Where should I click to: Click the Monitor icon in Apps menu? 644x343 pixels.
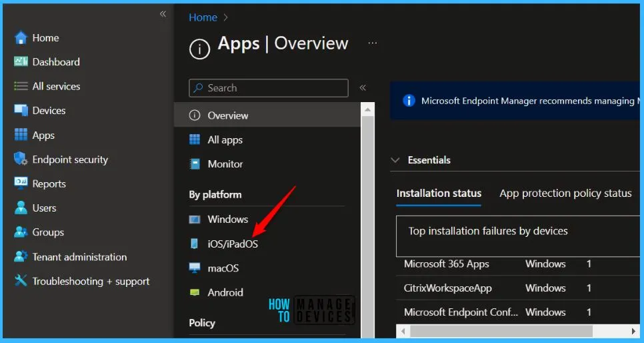click(195, 164)
